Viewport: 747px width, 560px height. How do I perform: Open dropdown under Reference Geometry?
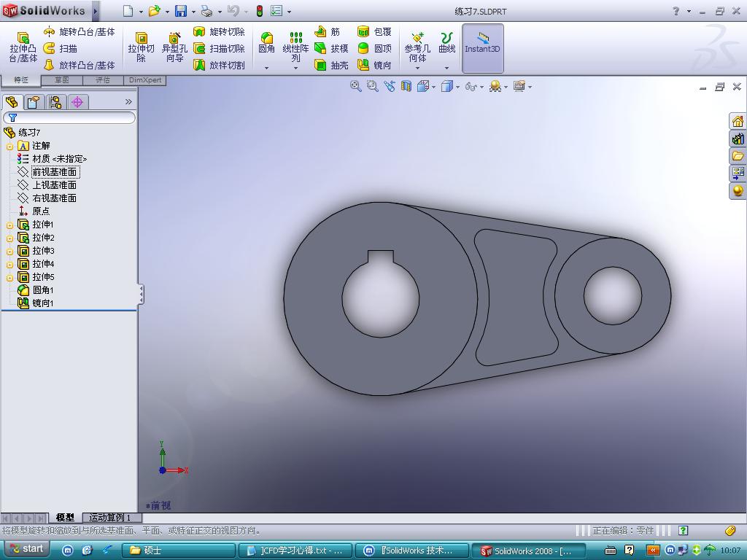417,68
